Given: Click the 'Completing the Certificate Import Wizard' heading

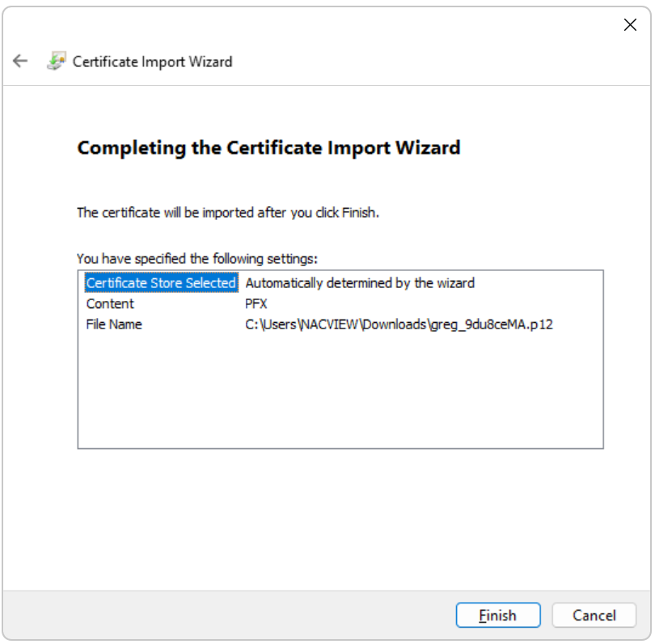Looking at the screenshot, I should coord(268,148).
